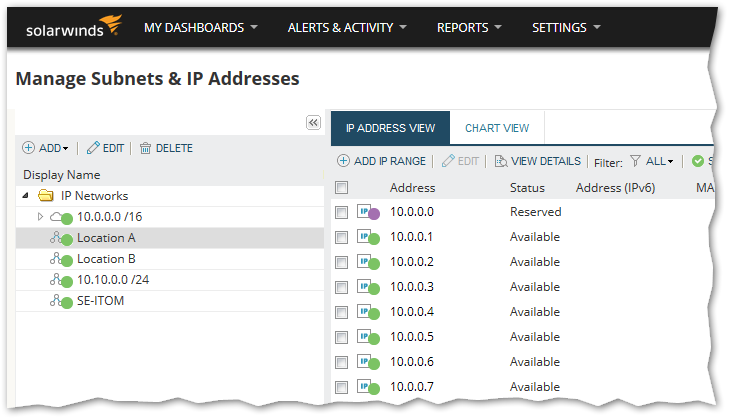Image resolution: width=729 pixels, height=419 pixels.
Task: Click the IP icon for 10.0.0.4
Action: [368, 313]
